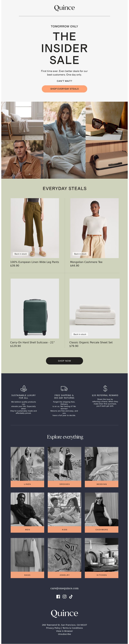Open the TikTok icon link
This screenshot has width=129, height=644.
point(71,596)
